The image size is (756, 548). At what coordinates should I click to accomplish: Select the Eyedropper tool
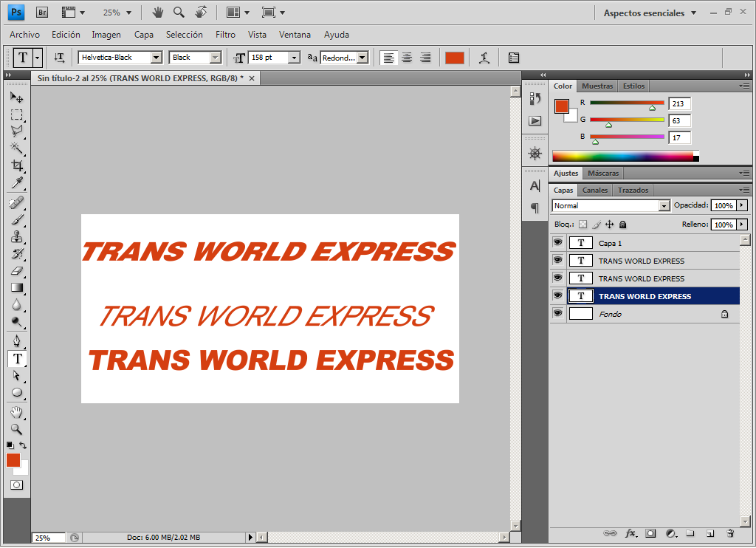[17, 183]
